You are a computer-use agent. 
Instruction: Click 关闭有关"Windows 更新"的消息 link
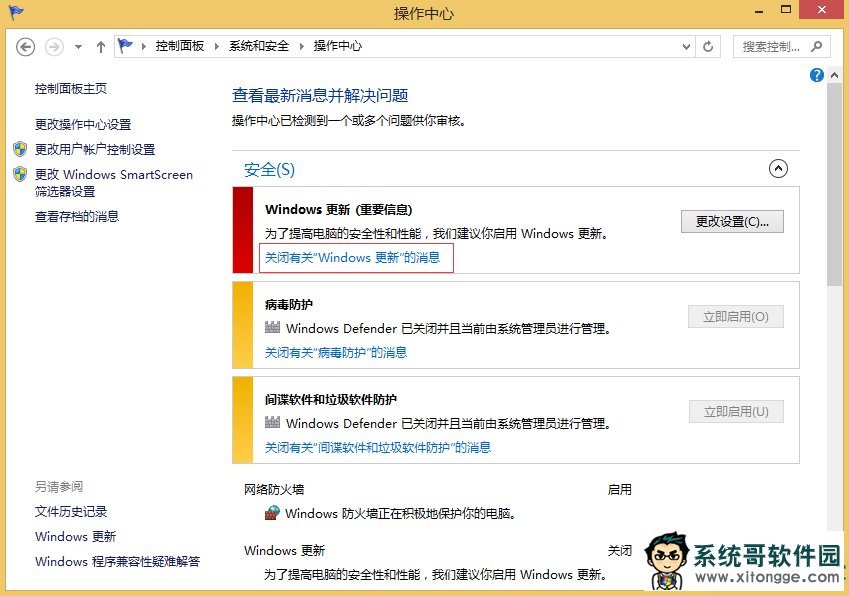[352, 257]
